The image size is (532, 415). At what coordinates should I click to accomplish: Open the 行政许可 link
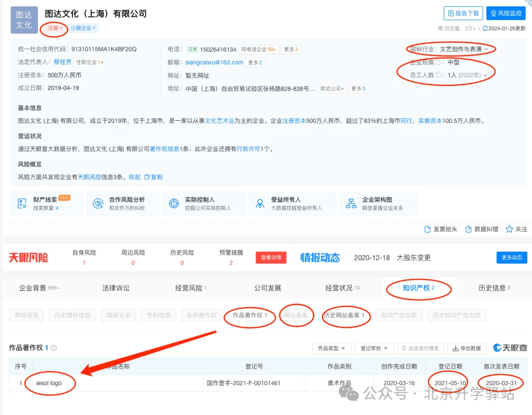pyautogui.click(x=248, y=149)
